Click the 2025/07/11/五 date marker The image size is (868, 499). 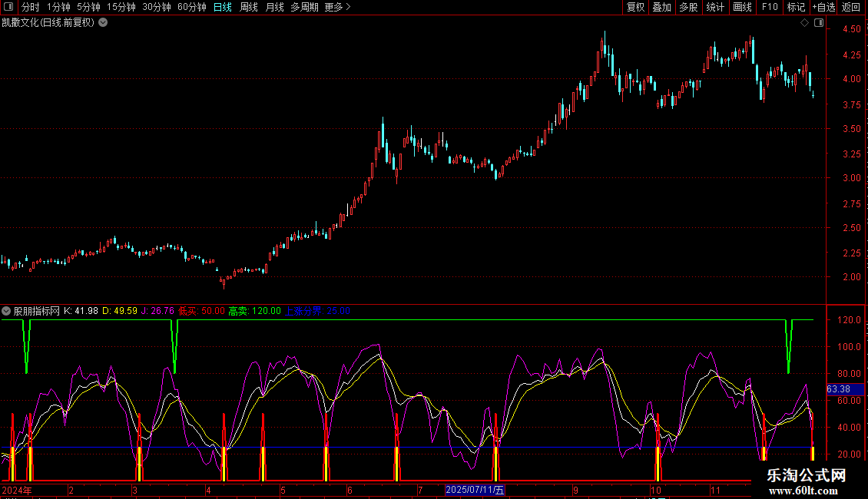tap(475, 490)
